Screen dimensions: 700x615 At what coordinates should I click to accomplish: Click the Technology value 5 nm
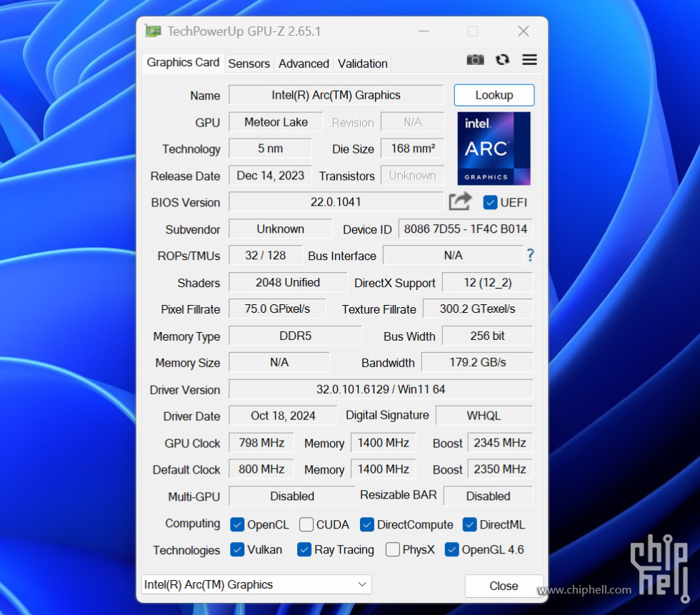(x=270, y=149)
